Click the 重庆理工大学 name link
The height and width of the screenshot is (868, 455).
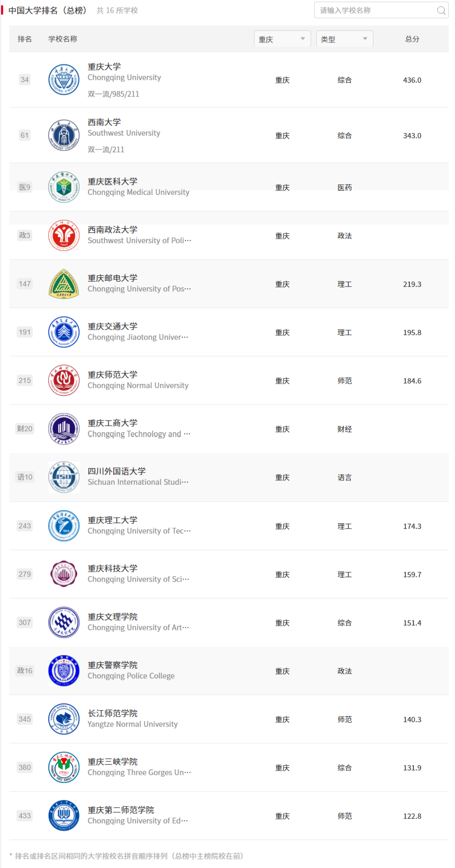click(113, 520)
